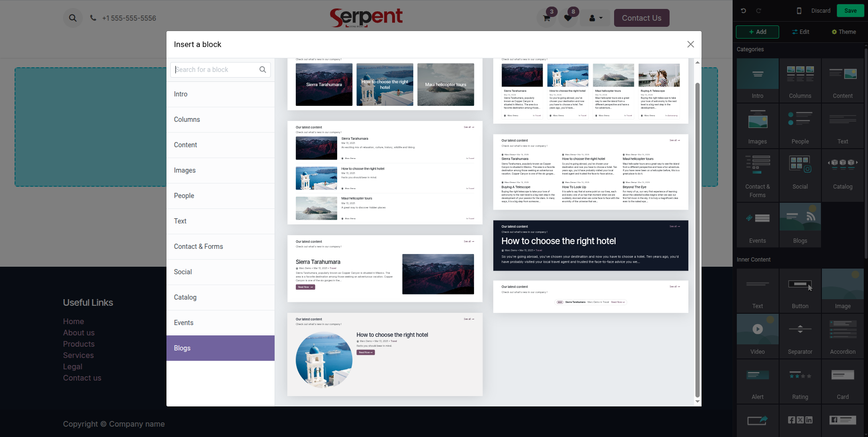Click the Card inner content icon
The width and height of the screenshot is (868, 437).
[x=843, y=381]
